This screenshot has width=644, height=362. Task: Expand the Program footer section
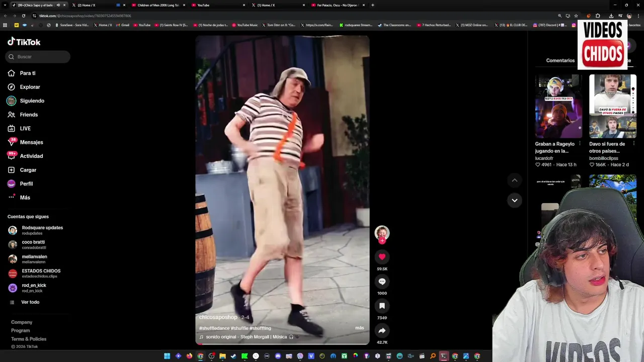click(21, 331)
